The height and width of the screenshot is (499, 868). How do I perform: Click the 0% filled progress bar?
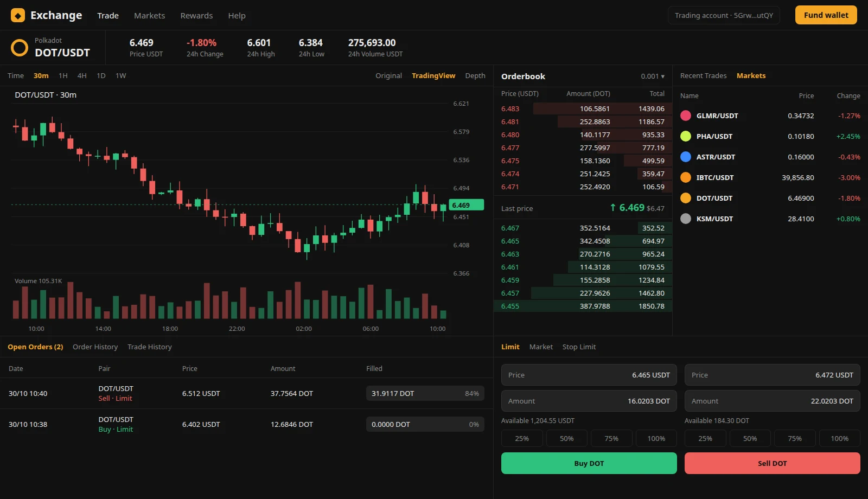click(x=425, y=425)
